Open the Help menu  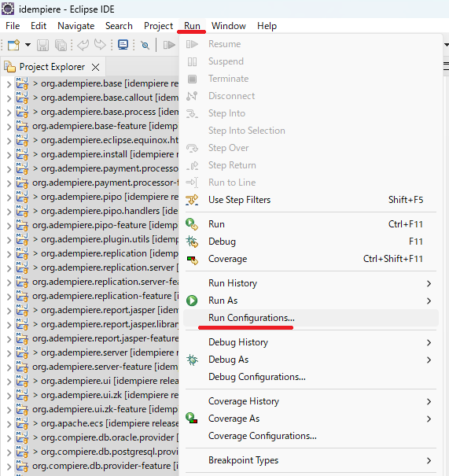[x=267, y=26]
